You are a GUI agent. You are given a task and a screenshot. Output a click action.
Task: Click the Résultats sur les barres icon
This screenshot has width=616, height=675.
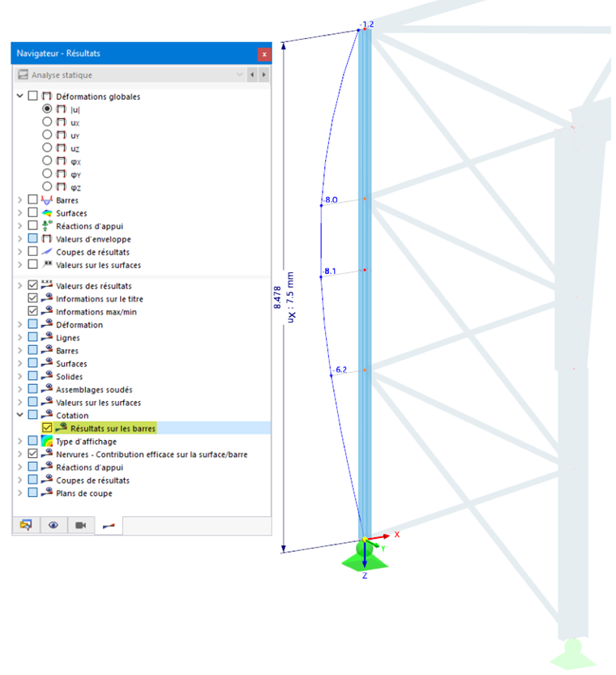[62, 427]
